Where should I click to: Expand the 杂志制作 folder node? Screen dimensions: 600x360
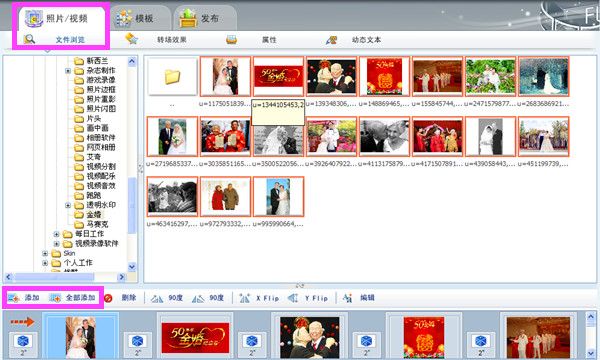point(68,71)
